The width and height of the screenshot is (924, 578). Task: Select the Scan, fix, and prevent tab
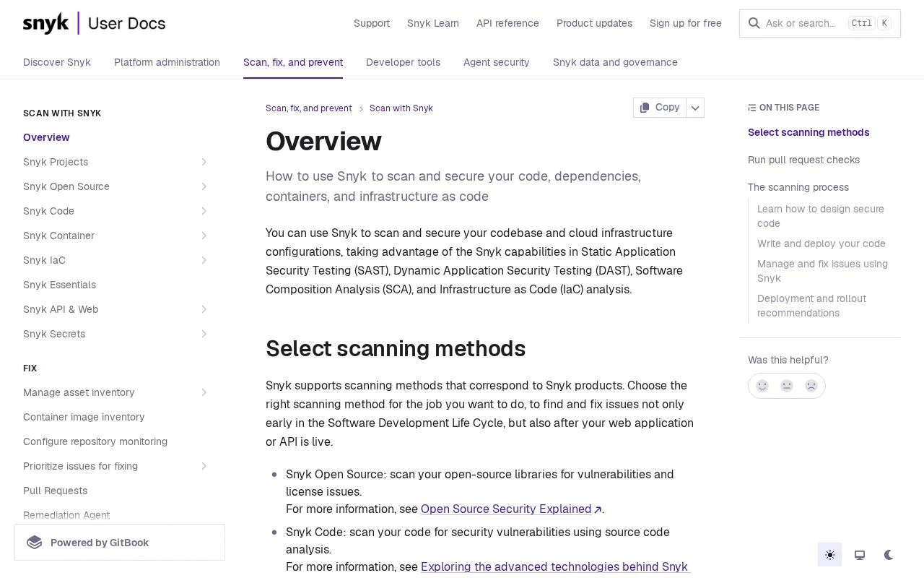coord(293,62)
